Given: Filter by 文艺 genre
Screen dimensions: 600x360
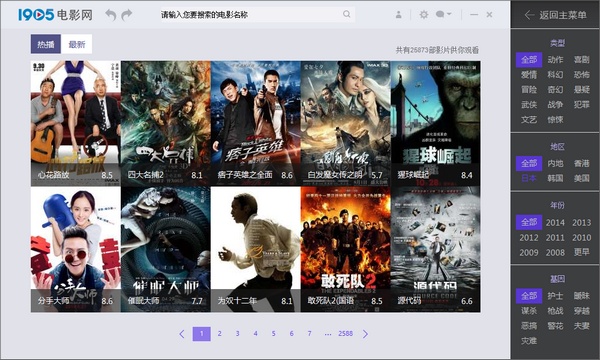Looking at the screenshot, I should (529, 120).
